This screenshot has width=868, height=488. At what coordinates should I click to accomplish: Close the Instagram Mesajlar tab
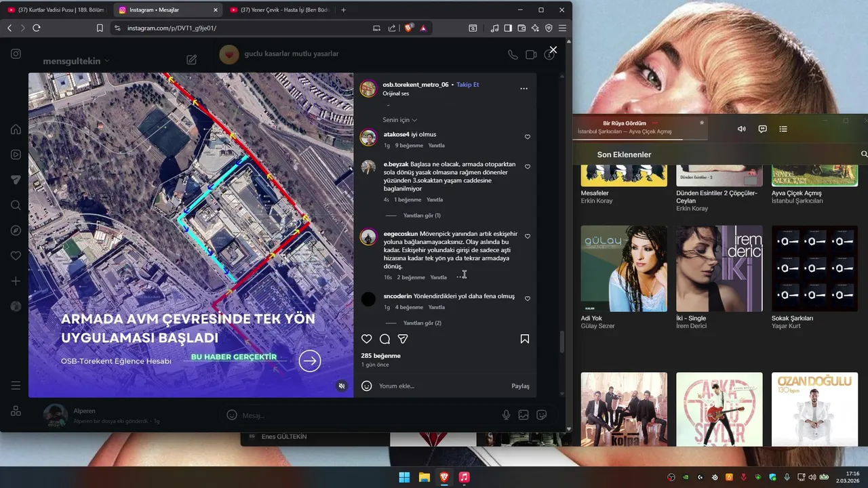click(x=216, y=10)
